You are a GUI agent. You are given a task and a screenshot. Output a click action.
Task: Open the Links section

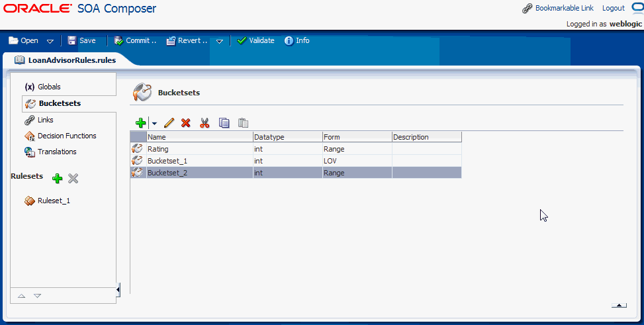point(45,120)
